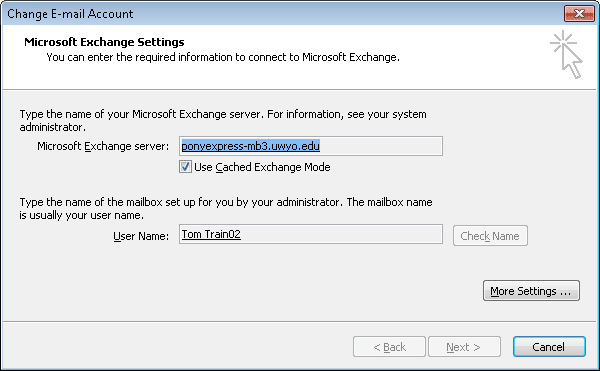
Task: Go Back to previous step
Action: tap(389, 347)
